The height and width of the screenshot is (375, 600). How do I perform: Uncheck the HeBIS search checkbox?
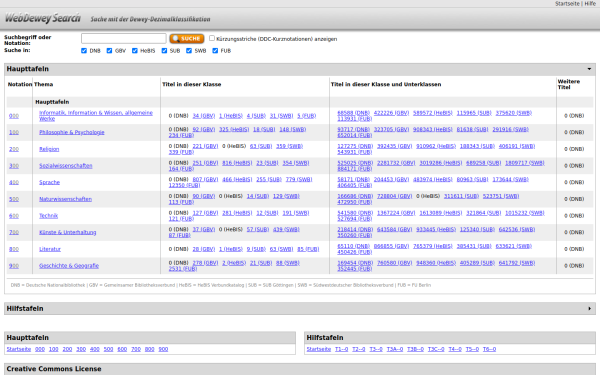coord(135,51)
